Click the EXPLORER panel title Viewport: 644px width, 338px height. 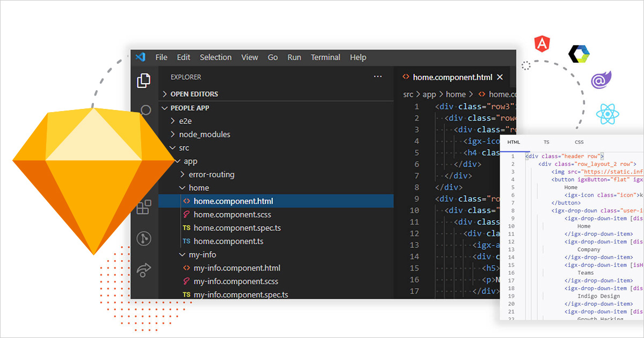click(x=186, y=77)
